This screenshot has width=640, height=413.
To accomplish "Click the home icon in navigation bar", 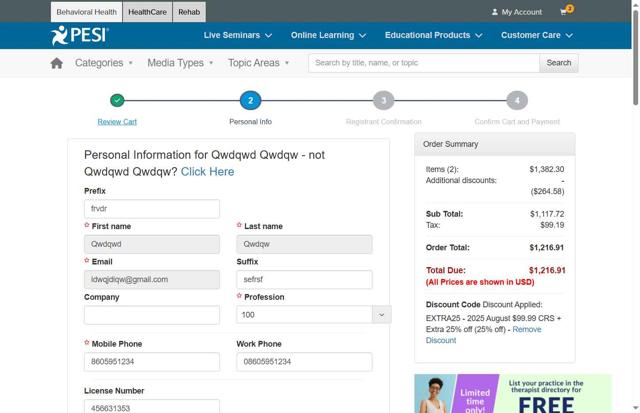I will (57, 63).
